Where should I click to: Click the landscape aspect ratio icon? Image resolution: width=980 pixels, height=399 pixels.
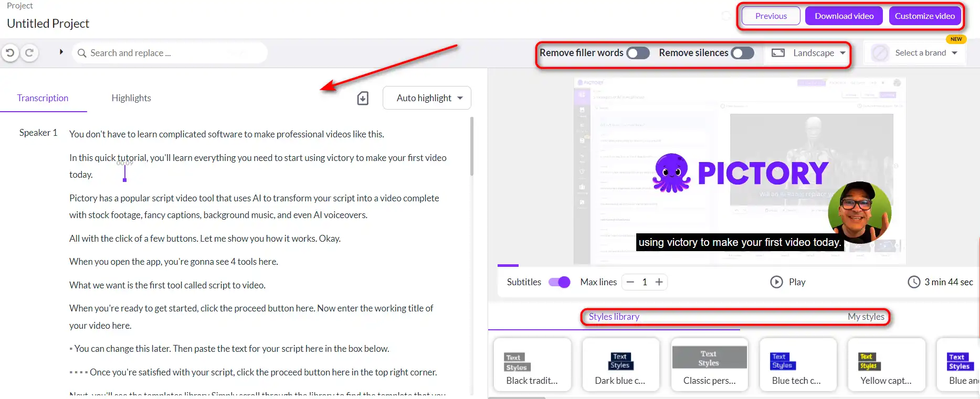click(x=778, y=53)
